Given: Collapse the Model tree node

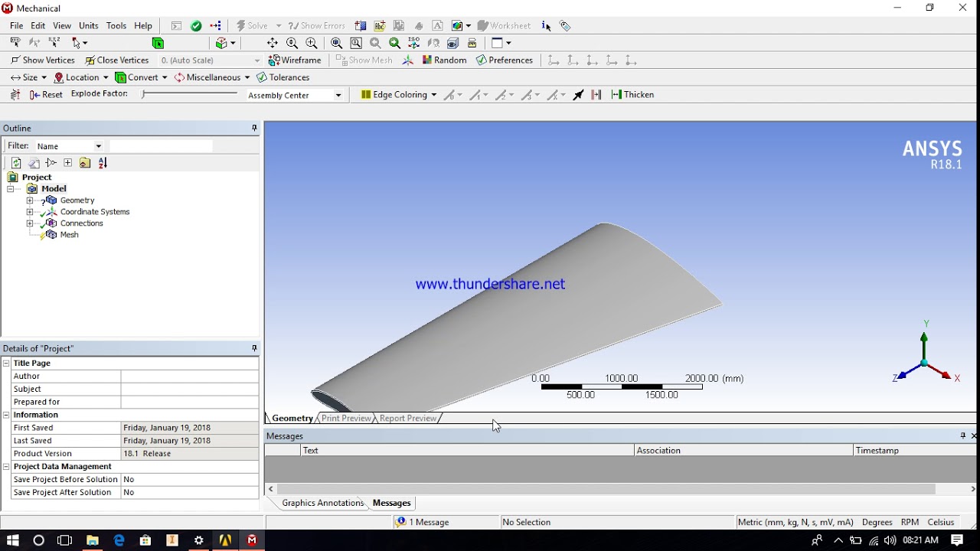Looking at the screenshot, I should coord(11,189).
